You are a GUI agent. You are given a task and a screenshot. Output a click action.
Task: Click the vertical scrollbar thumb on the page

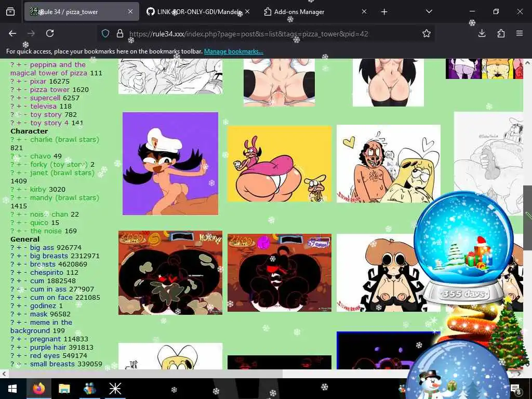(527, 218)
